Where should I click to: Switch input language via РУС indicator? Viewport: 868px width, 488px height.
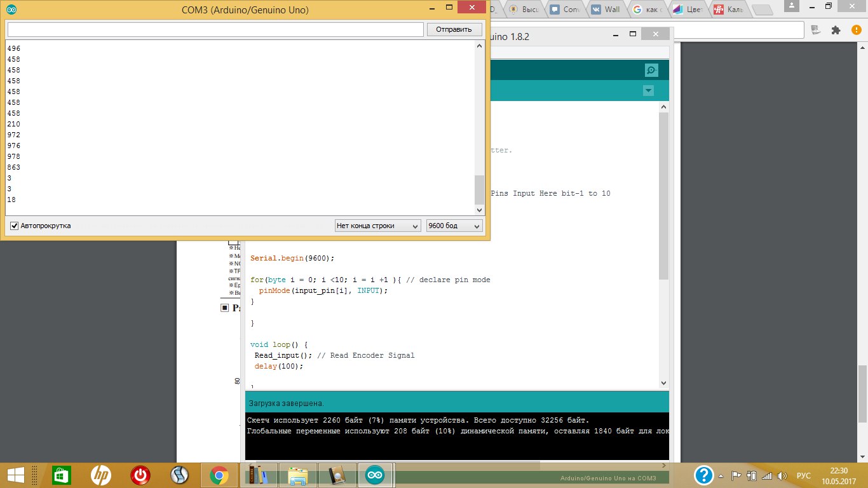click(803, 475)
